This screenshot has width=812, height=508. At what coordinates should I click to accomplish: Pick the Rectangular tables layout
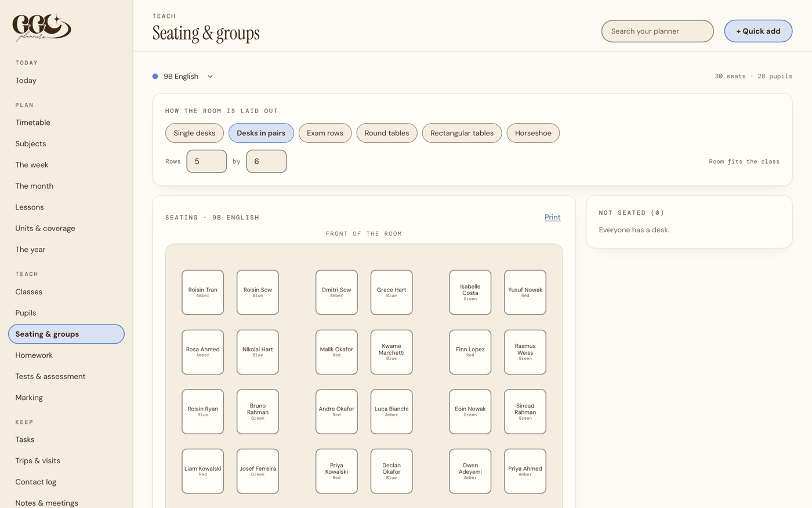pos(462,133)
